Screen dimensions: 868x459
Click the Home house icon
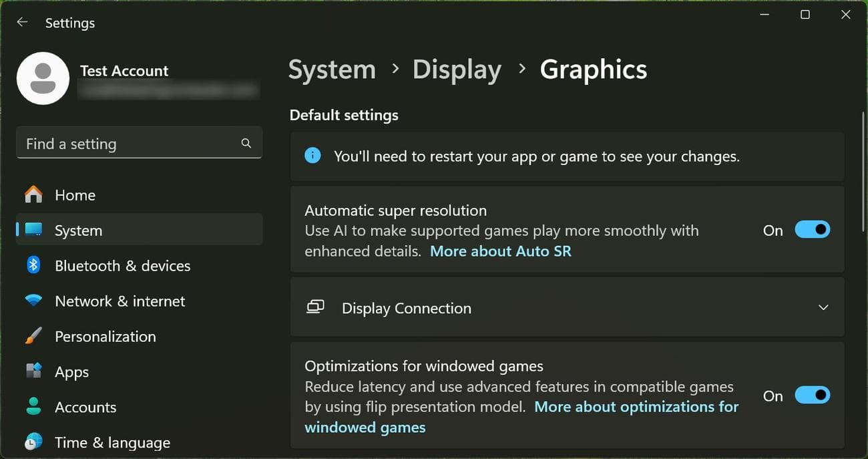coord(33,195)
